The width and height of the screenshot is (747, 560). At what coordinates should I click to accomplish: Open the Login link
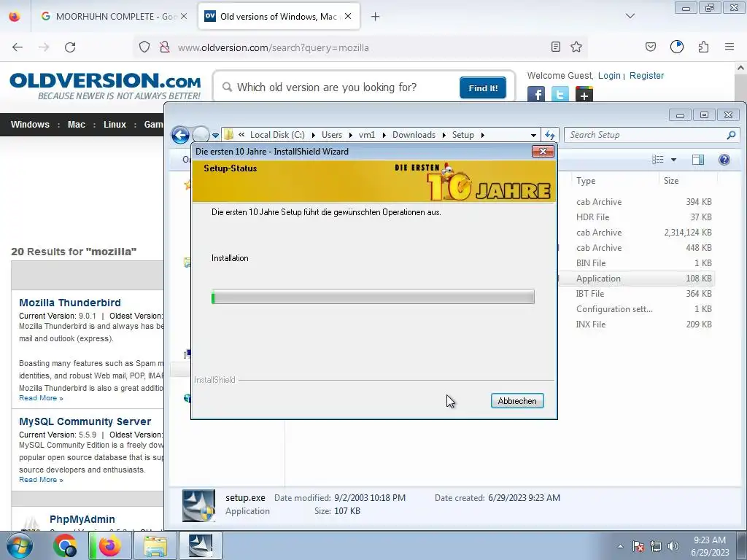[x=609, y=76]
